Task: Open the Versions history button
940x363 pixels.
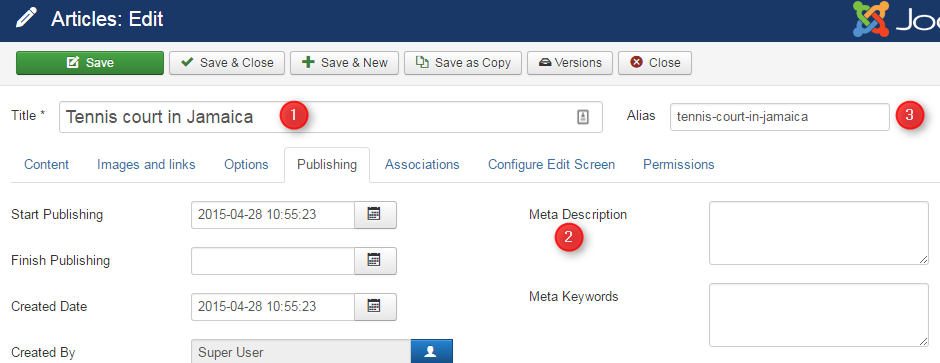Action: click(x=570, y=63)
